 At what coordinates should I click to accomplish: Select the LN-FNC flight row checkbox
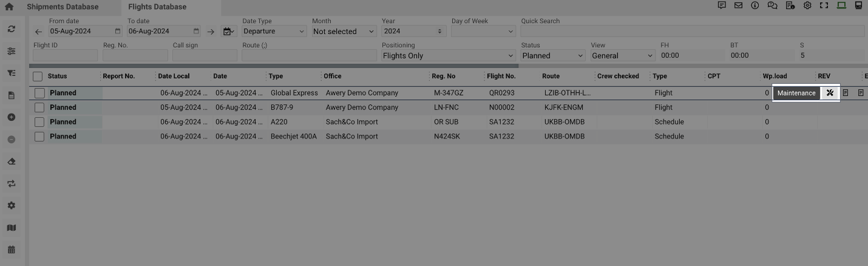click(x=39, y=107)
